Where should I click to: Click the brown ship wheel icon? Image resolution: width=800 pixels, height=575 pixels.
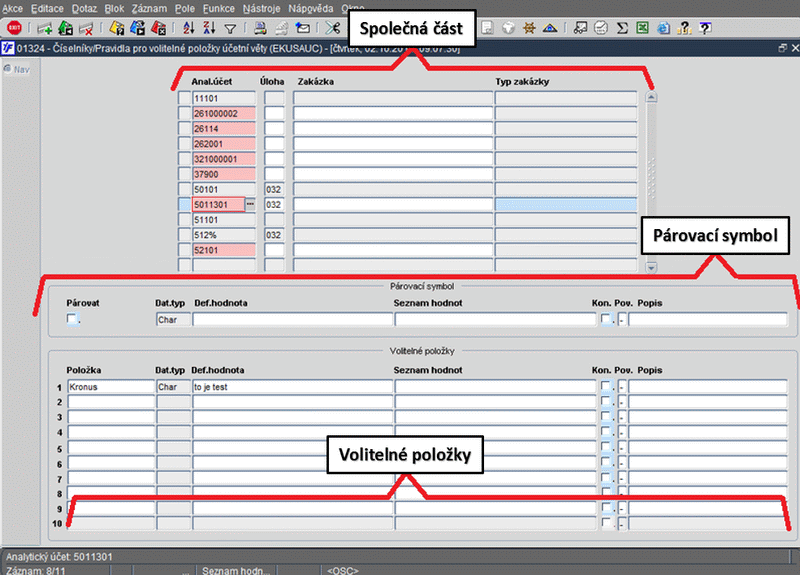(x=529, y=28)
